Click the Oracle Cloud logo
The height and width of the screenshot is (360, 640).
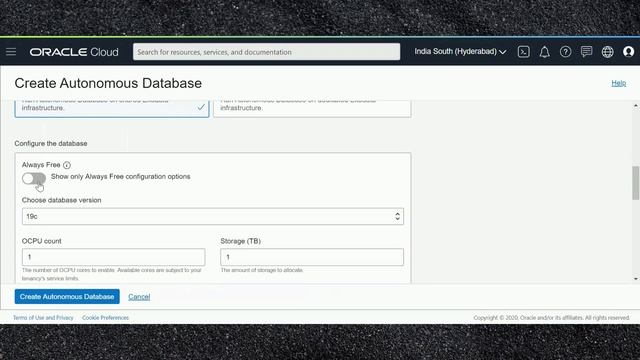74,52
